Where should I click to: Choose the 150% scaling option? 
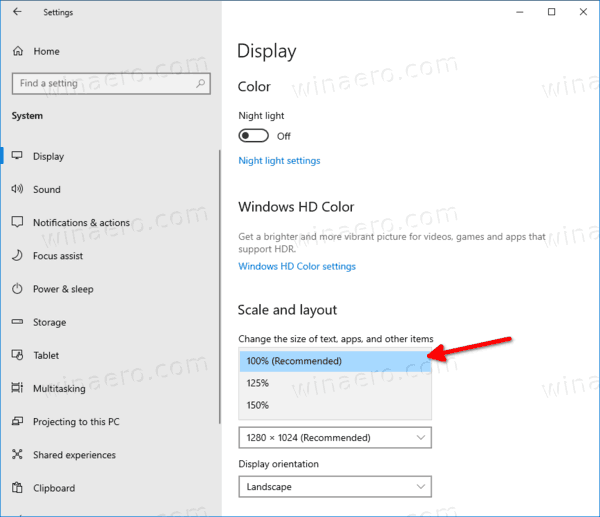335,405
